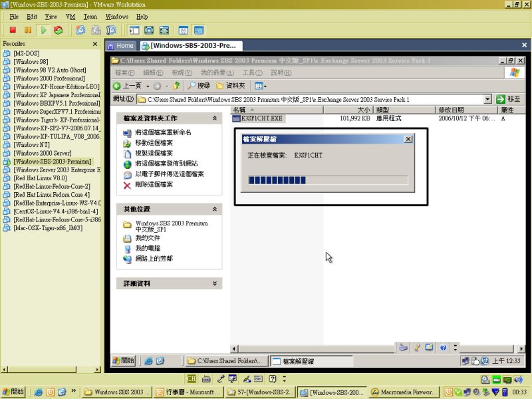Click the Explorer Search (搜尋) button
532x399 pixels.
(x=199, y=86)
